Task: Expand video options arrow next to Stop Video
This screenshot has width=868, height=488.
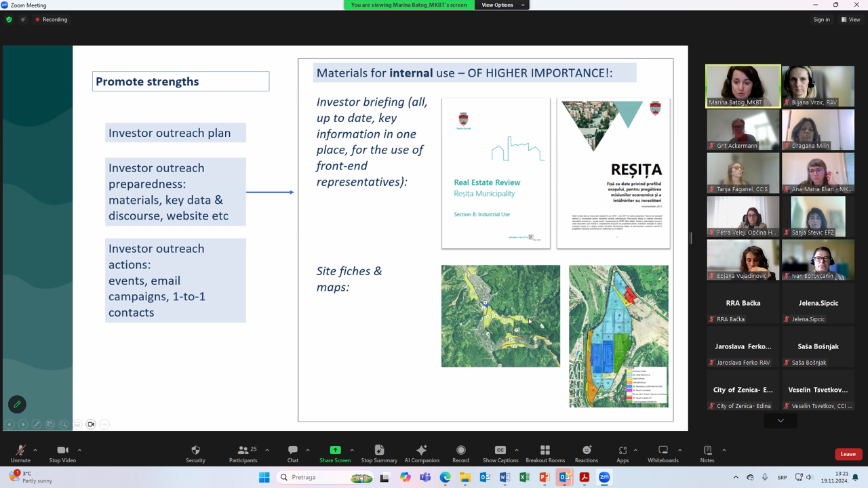Action: pyautogui.click(x=79, y=450)
